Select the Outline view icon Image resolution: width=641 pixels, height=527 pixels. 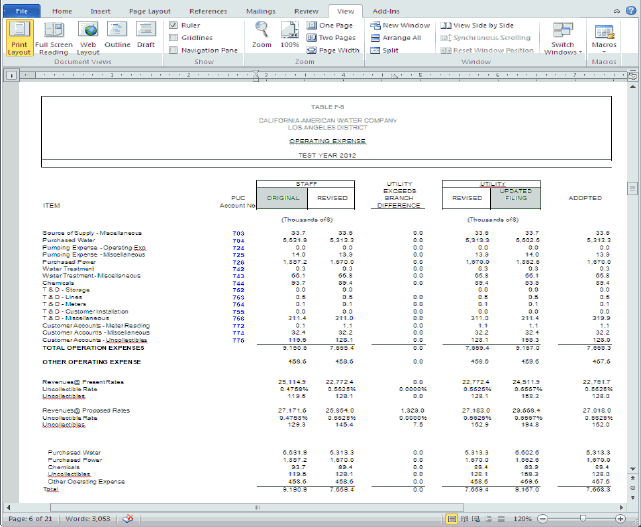[x=117, y=35]
